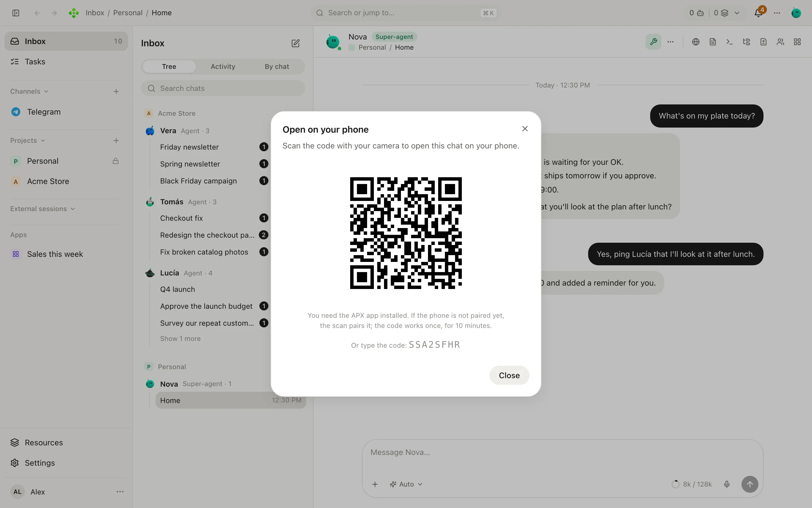This screenshot has height=508, width=812.
Task: Open the globe browser icon
Action: (x=696, y=42)
